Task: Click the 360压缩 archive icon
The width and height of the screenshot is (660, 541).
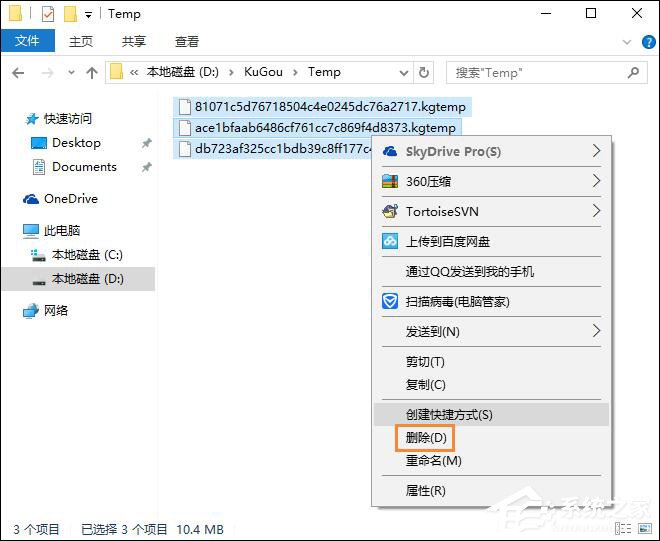Action: click(390, 181)
